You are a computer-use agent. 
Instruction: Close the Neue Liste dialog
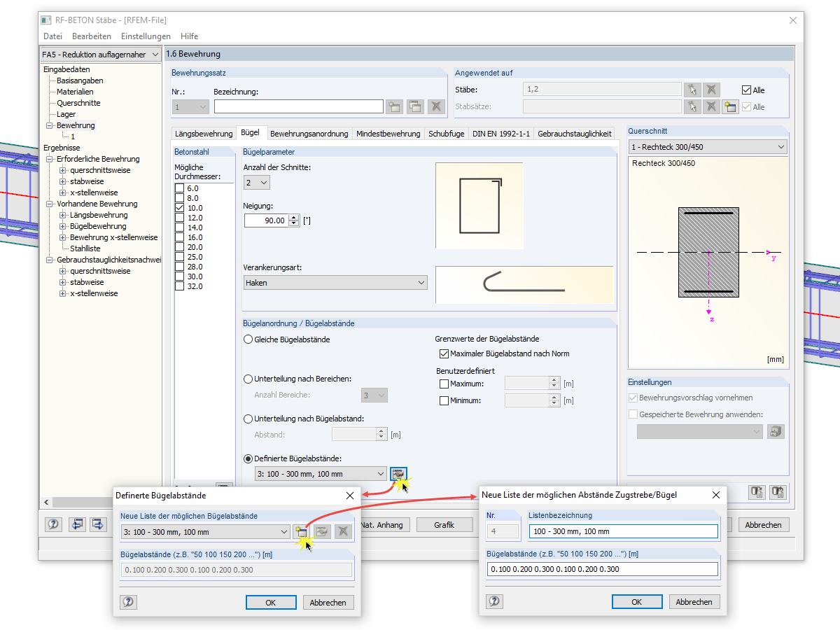(715, 494)
